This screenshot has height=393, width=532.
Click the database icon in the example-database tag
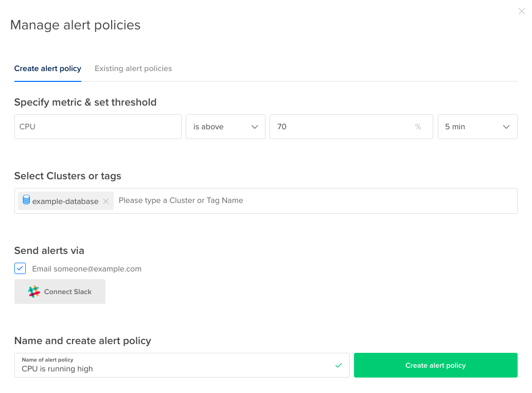coord(26,200)
